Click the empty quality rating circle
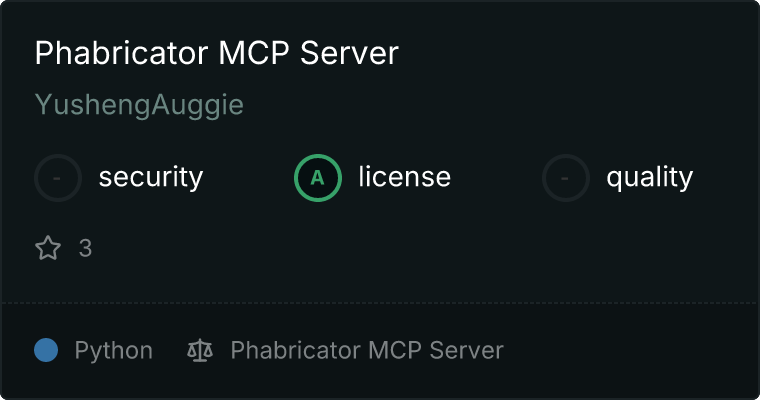 tap(566, 178)
